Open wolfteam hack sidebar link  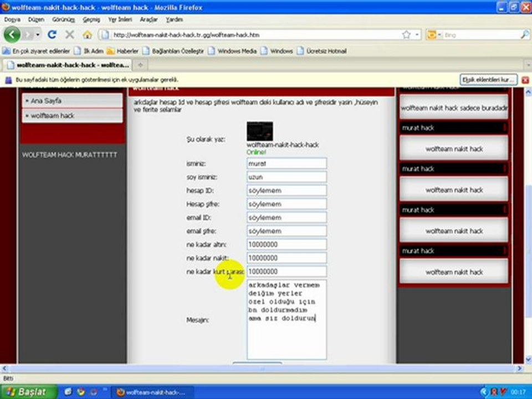click(72, 116)
